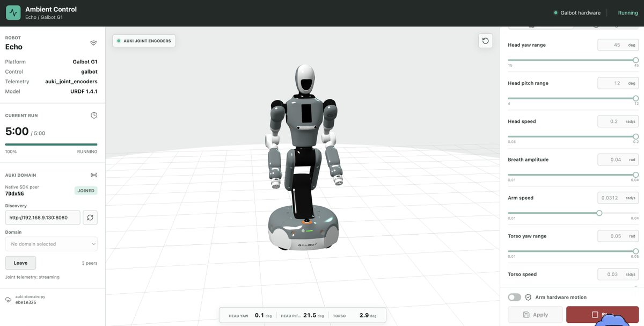
Task: Click the Apply button
Action: 535,315
